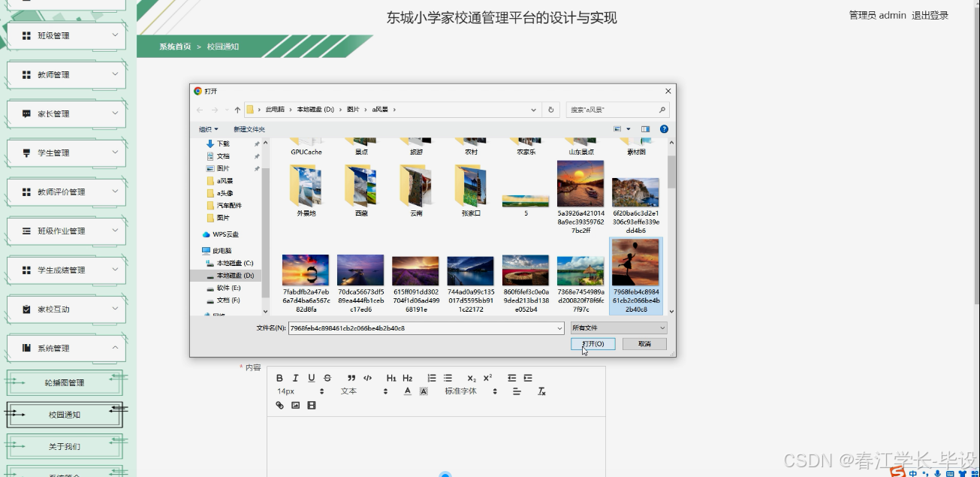This screenshot has height=477, width=980.
Task: Apply subscript formatting
Action: click(472, 378)
